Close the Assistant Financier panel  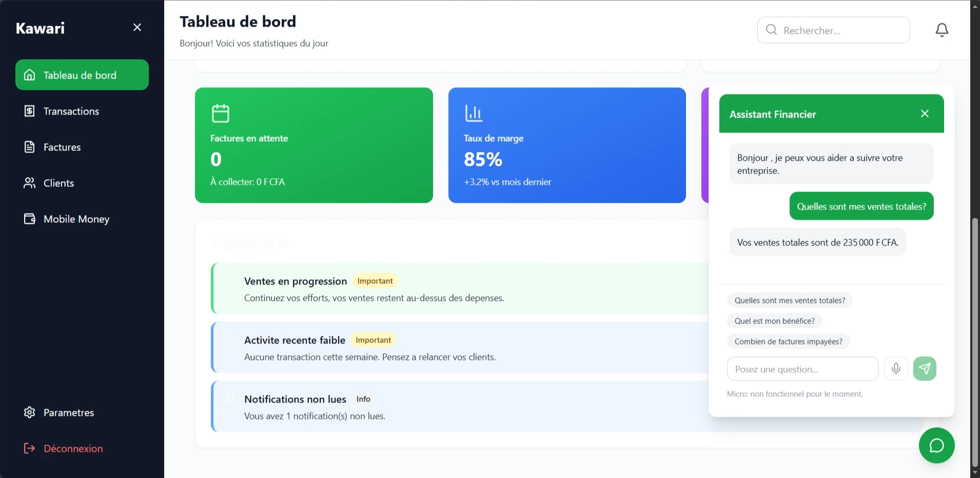pos(925,113)
